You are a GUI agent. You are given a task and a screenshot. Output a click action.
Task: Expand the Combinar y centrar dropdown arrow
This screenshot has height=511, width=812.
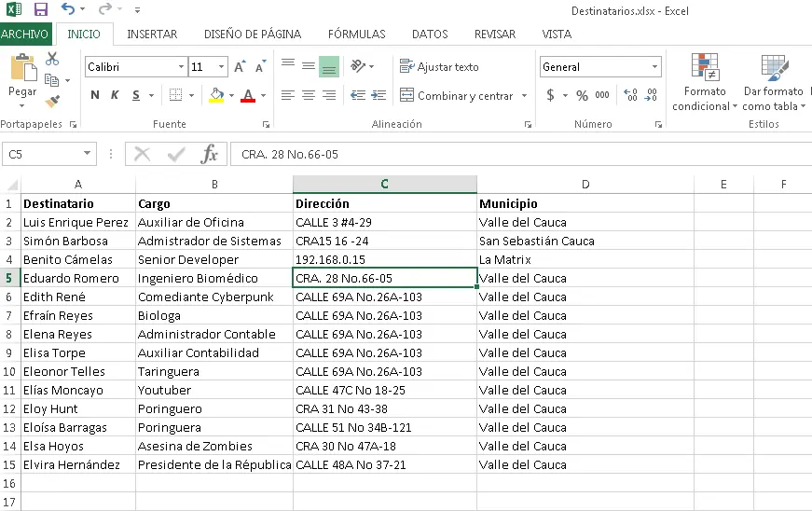525,96
